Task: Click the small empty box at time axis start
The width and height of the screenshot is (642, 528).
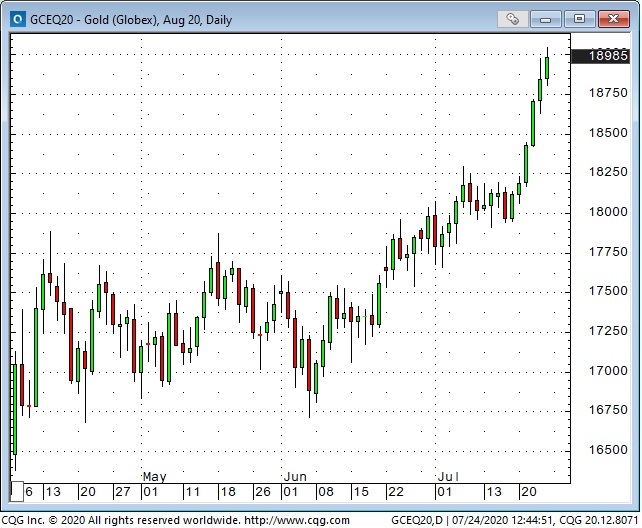Action: (17, 491)
